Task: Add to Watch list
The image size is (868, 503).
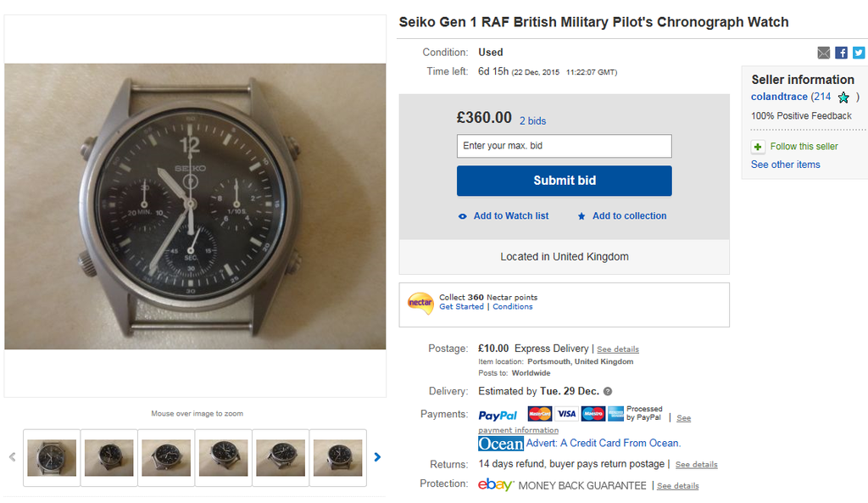Action: click(510, 216)
